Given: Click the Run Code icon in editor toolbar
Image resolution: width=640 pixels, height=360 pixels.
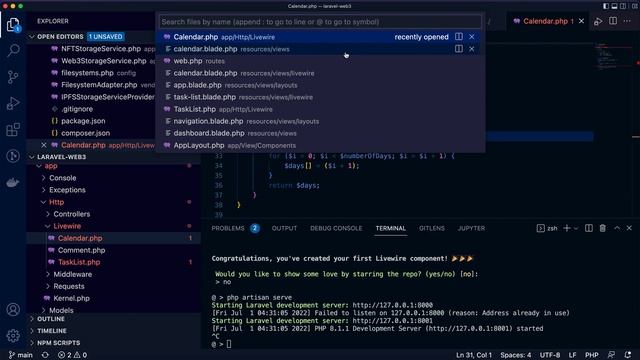Looking at the screenshot, I should point(598,21).
